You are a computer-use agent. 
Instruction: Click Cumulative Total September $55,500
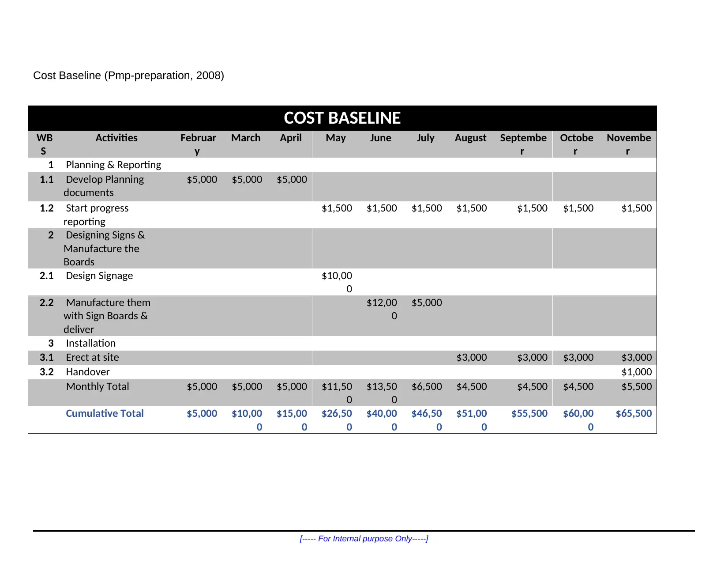(529, 413)
